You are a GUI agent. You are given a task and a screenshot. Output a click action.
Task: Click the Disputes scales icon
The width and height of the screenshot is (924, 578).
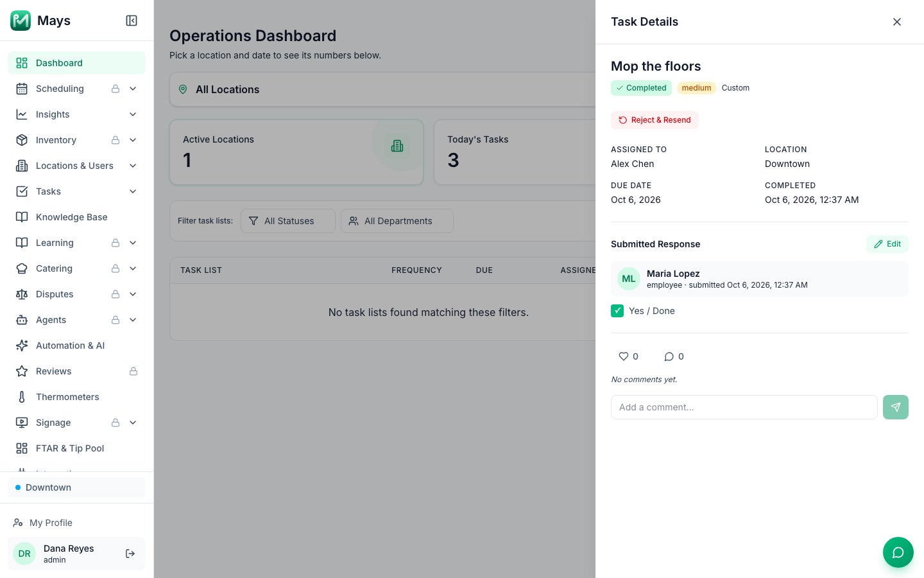click(22, 294)
